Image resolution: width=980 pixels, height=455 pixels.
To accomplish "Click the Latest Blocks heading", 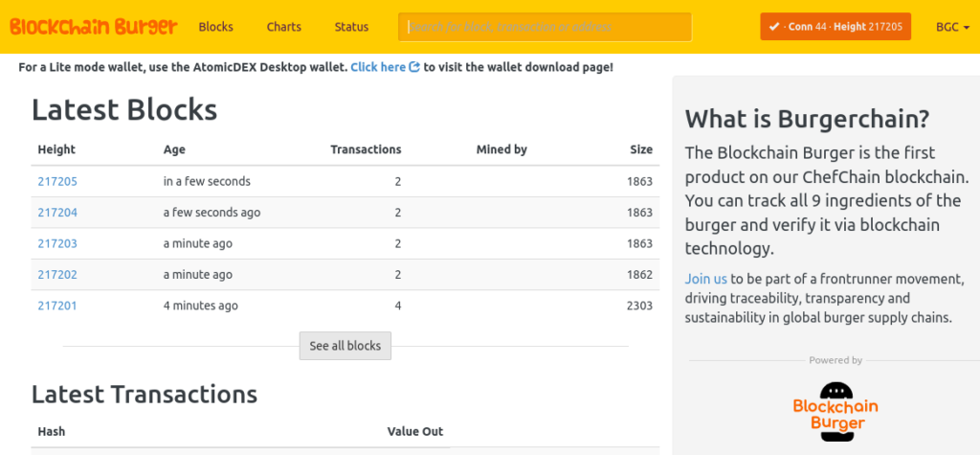I will click(x=124, y=110).
